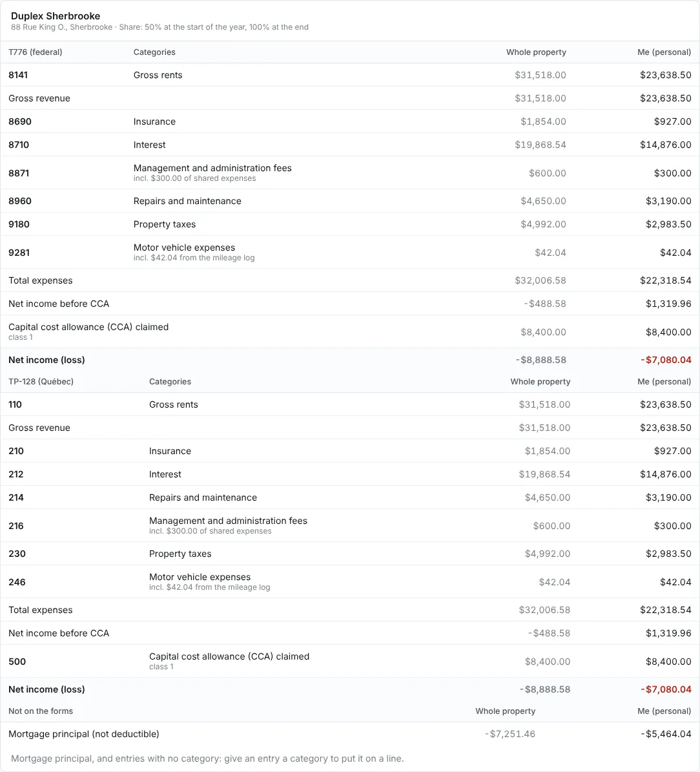Click Québec line code 212

pyautogui.click(x=15, y=474)
